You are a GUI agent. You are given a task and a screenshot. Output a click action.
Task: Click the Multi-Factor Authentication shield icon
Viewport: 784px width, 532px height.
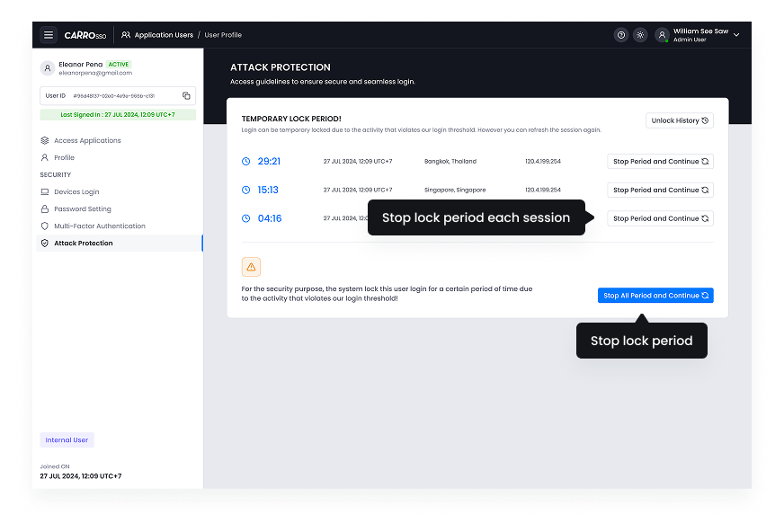pyautogui.click(x=45, y=225)
